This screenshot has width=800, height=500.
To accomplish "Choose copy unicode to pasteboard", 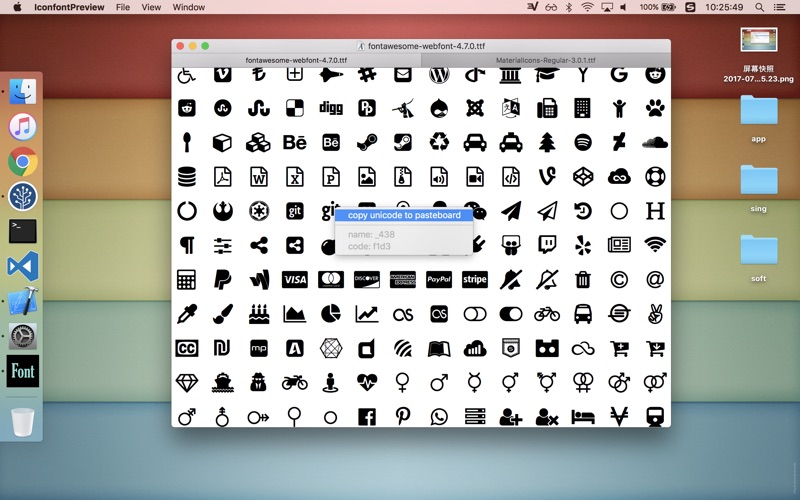I will coord(404,215).
